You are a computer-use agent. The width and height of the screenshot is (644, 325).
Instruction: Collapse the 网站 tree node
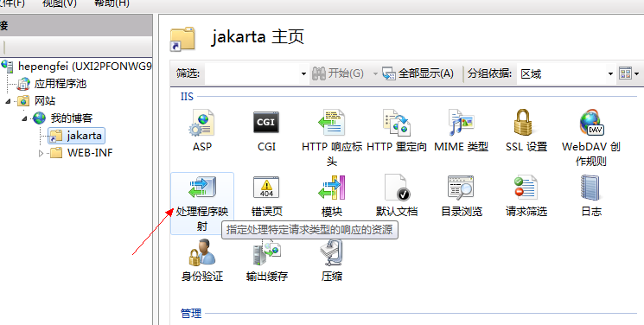8,101
